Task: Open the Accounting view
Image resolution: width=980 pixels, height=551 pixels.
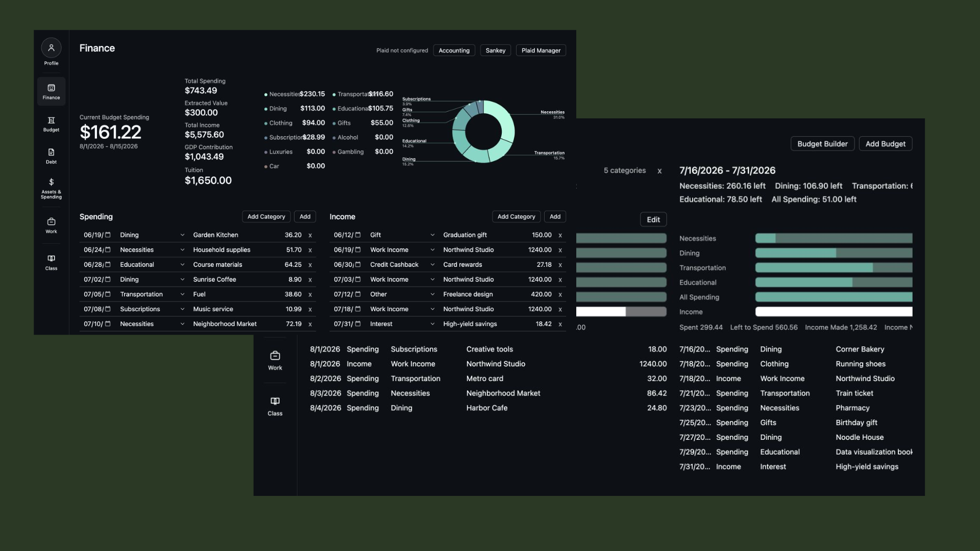Action: click(x=454, y=51)
